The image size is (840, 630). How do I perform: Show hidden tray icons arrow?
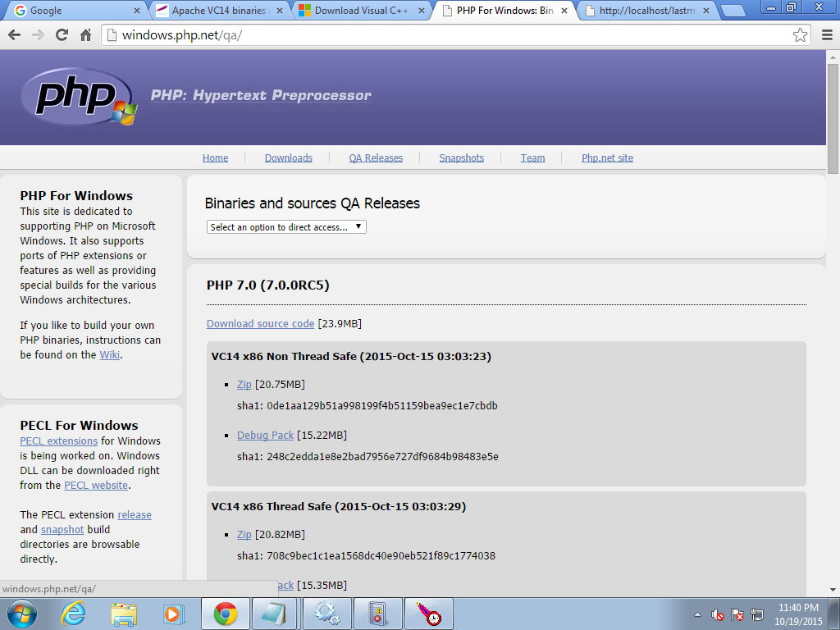click(x=697, y=614)
